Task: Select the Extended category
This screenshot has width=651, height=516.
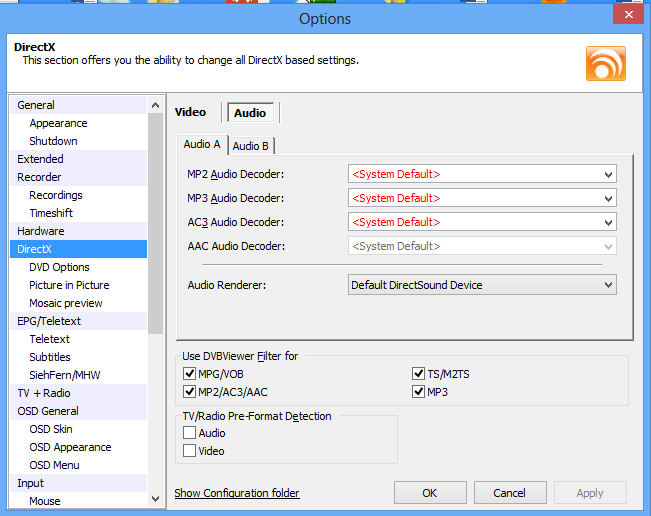Action: point(78,159)
